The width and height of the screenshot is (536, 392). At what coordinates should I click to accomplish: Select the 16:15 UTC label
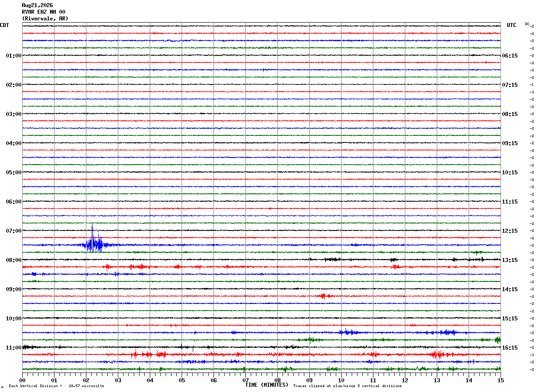click(x=509, y=348)
